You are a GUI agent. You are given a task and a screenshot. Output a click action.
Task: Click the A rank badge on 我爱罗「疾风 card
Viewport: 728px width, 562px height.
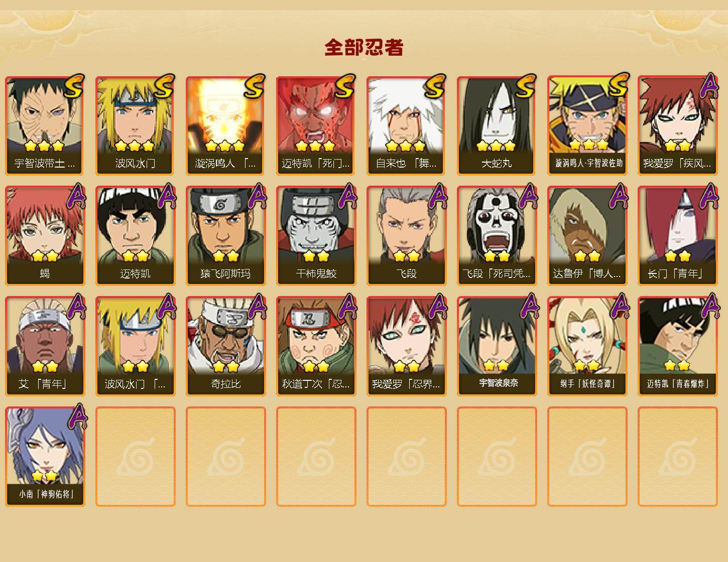click(708, 86)
